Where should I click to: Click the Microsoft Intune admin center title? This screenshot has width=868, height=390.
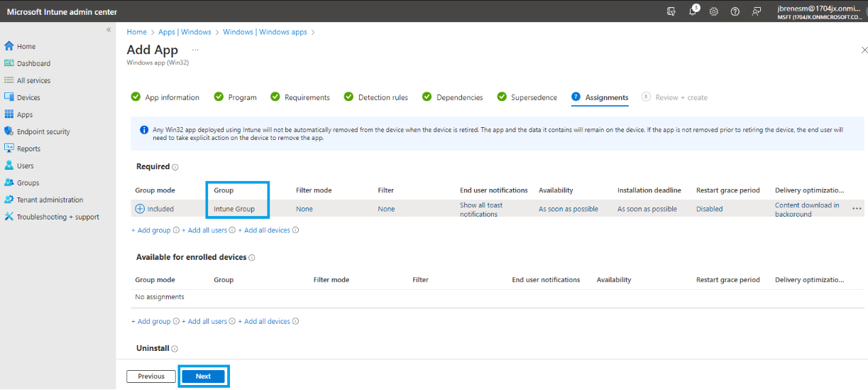tap(62, 12)
